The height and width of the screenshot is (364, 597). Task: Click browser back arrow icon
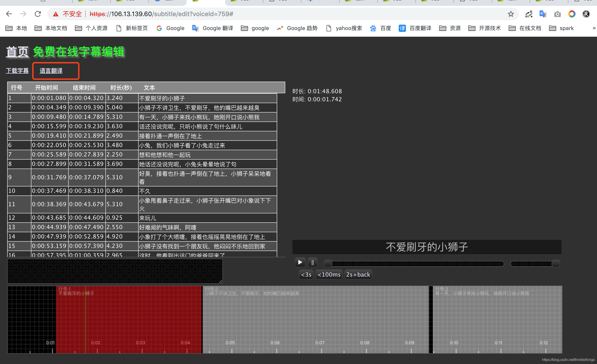click(9, 14)
